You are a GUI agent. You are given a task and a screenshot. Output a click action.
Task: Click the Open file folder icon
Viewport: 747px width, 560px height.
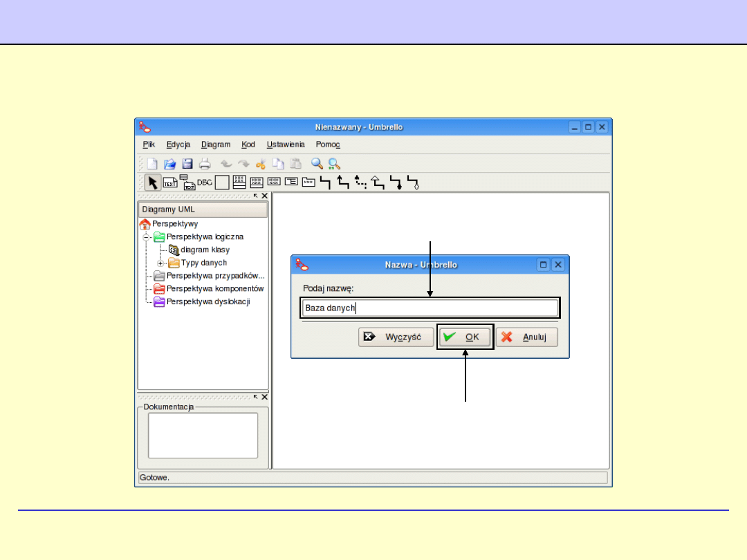pos(169,164)
